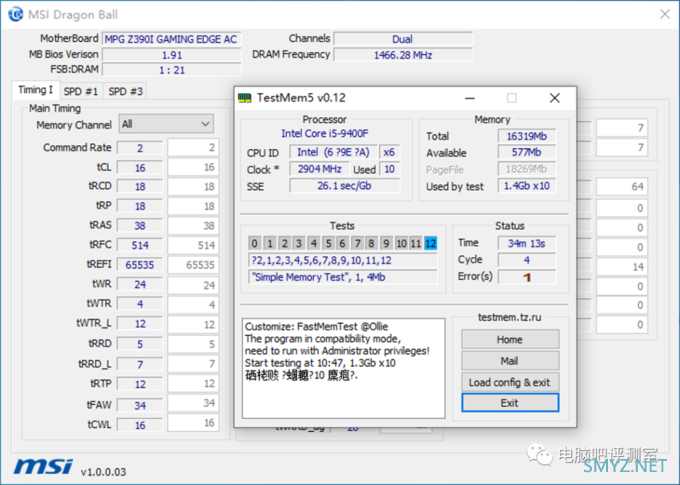The height and width of the screenshot is (485, 680).
Task: Click the MB Bios Version 1.91 value
Action: coord(171,55)
